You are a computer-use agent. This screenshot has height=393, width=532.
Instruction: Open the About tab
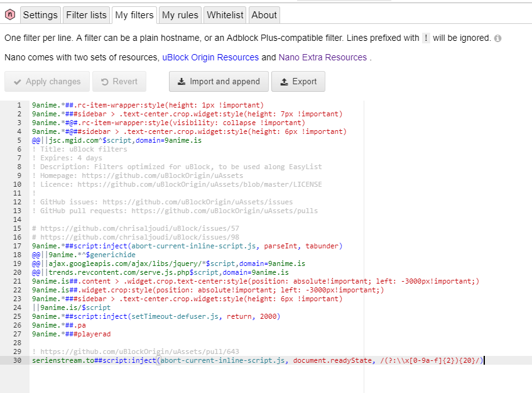264,15
